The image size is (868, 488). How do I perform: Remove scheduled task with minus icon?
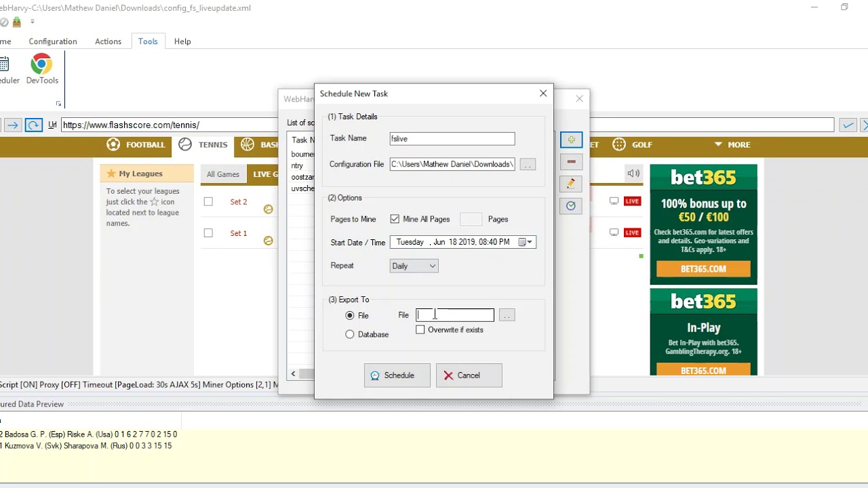(x=571, y=161)
